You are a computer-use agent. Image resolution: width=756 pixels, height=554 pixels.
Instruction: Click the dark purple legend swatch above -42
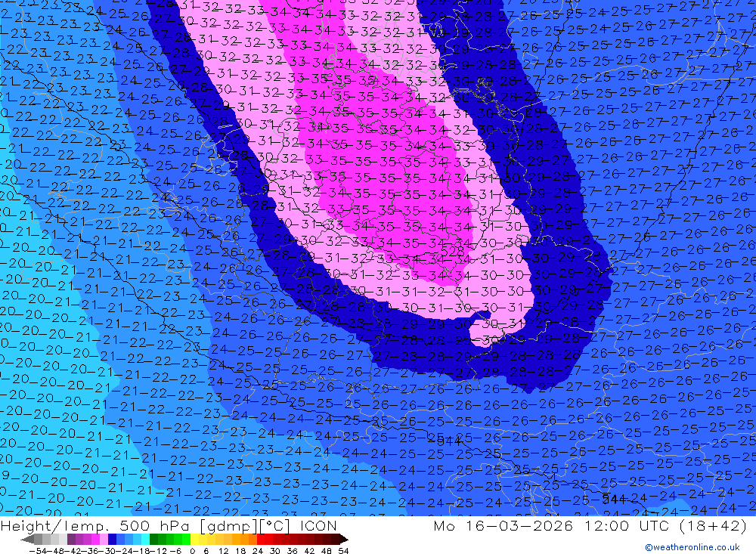pyautogui.click(x=71, y=539)
